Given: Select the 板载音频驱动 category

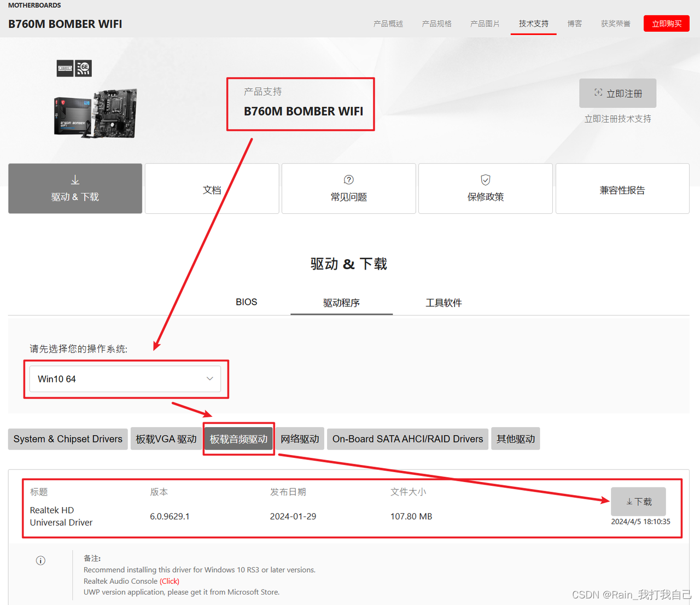Looking at the screenshot, I should coord(238,439).
